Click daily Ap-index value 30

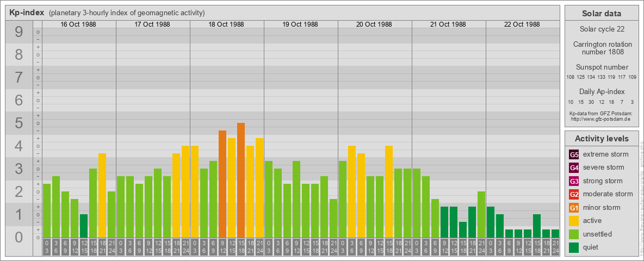click(x=591, y=101)
